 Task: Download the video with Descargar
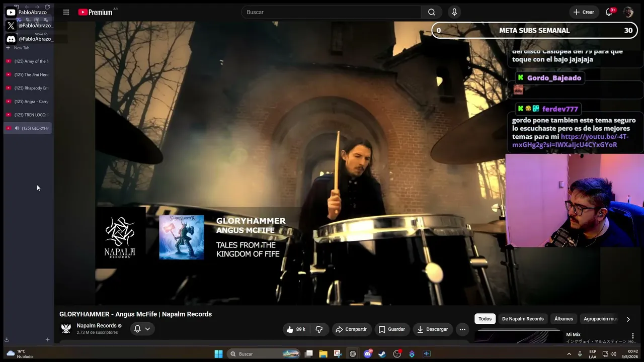pyautogui.click(x=433, y=329)
